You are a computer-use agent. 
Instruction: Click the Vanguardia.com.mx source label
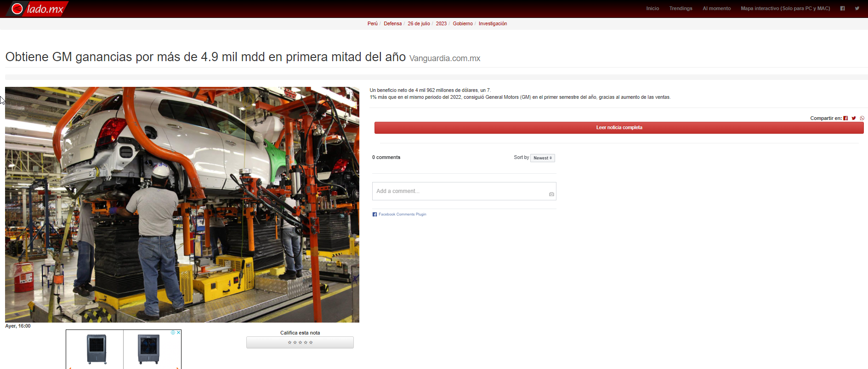(445, 58)
